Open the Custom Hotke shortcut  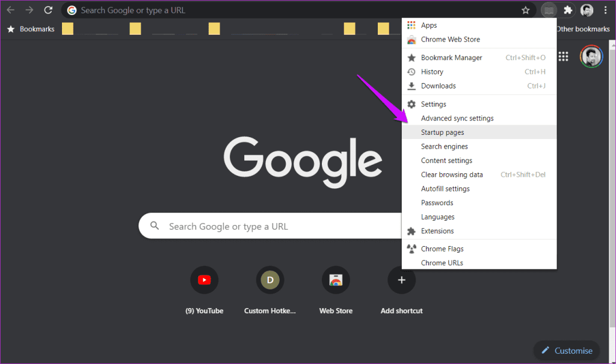point(269,279)
